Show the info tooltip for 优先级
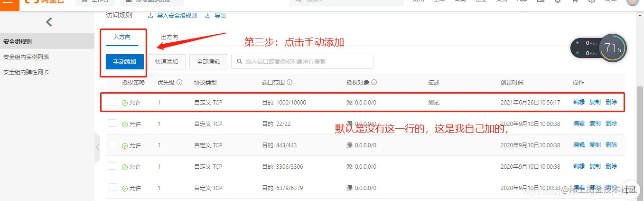644x201 pixels. click(179, 82)
